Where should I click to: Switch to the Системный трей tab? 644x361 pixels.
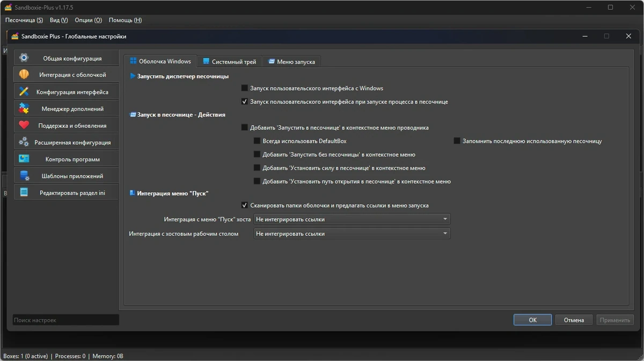click(229, 62)
